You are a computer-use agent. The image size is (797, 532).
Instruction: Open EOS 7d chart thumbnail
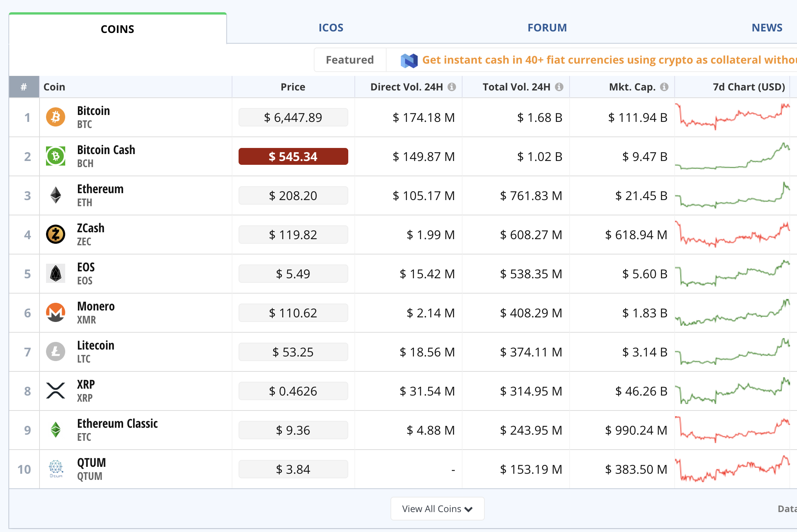732,273
